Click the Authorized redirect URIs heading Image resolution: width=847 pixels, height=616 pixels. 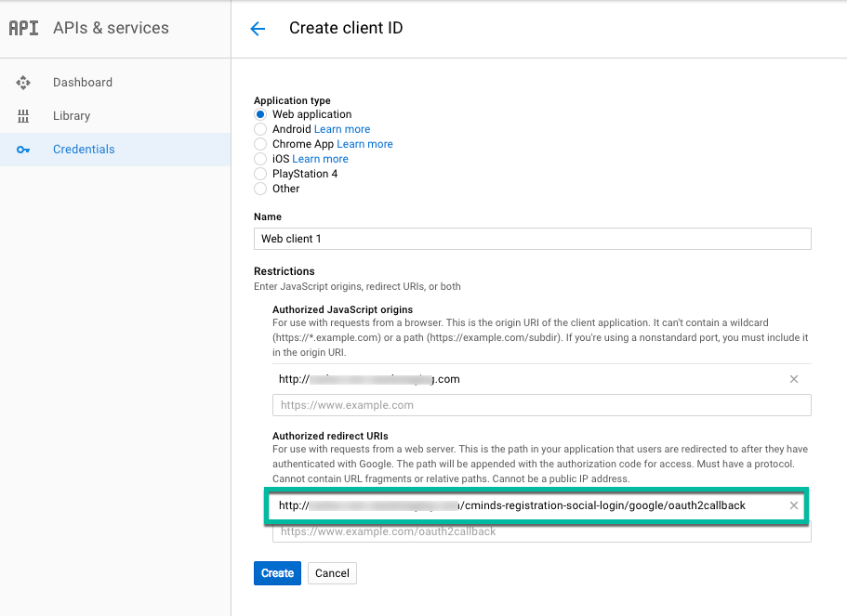point(330,436)
